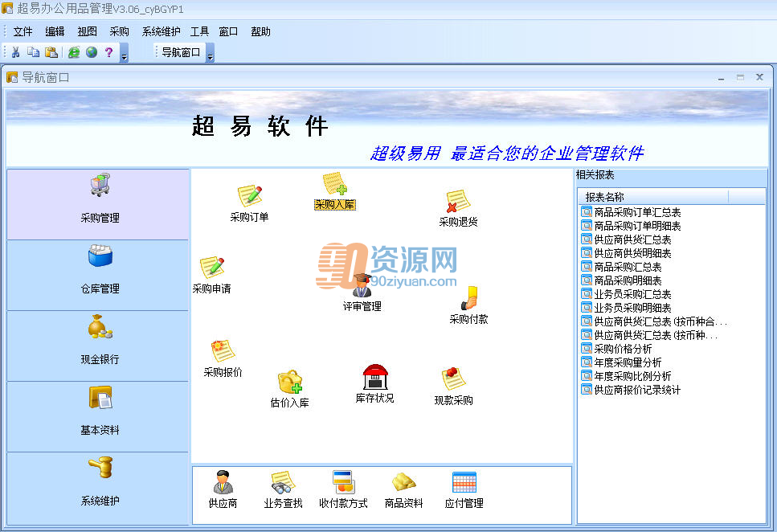The height and width of the screenshot is (532, 777).
Task: Open 采购退货 icon
Action: tap(458, 201)
